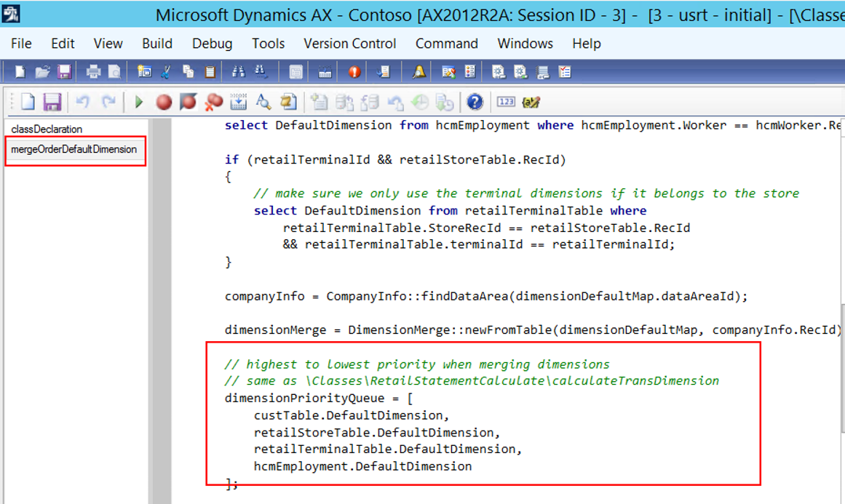Open the Debug menu

tap(213, 44)
